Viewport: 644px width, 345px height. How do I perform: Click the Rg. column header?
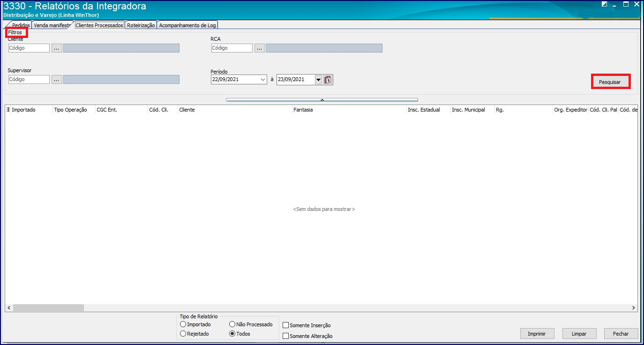[x=524, y=110]
